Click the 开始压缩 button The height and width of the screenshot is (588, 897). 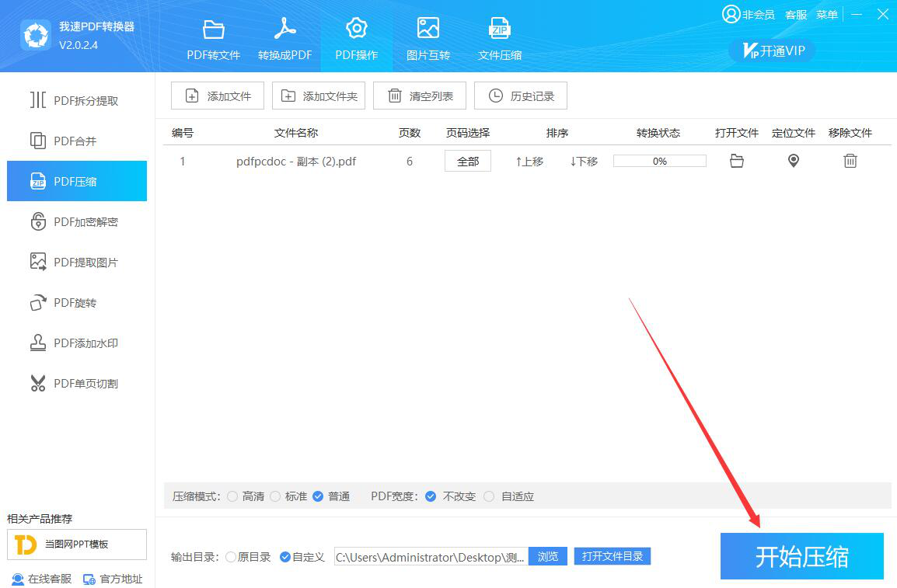801,557
